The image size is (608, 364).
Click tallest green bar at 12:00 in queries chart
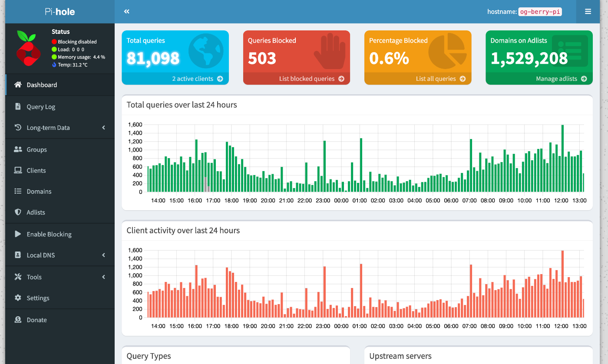(x=562, y=158)
